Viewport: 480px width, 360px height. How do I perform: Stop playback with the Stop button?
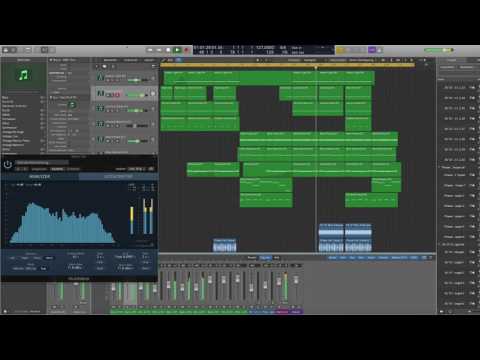pyautogui.click(x=168, y=50)
